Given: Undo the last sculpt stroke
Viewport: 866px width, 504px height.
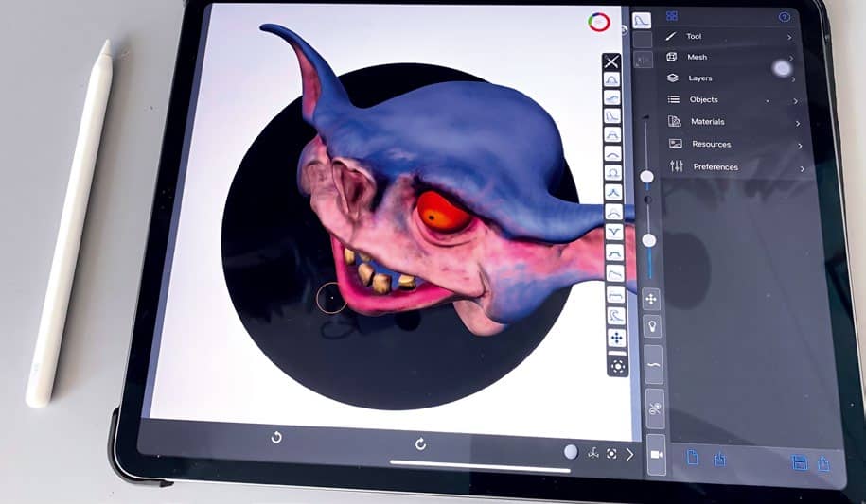Looking at the screenshot, I should 276,438.
